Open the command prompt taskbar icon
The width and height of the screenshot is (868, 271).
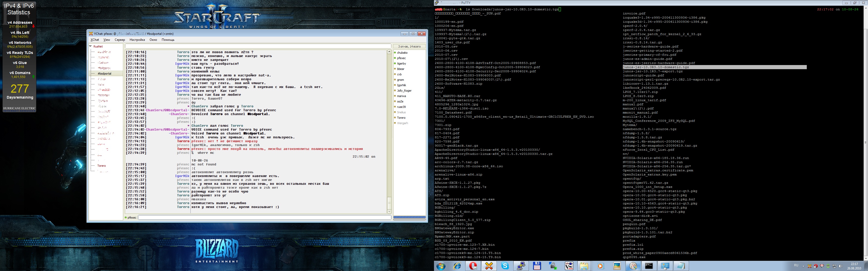tap(649, 266)
